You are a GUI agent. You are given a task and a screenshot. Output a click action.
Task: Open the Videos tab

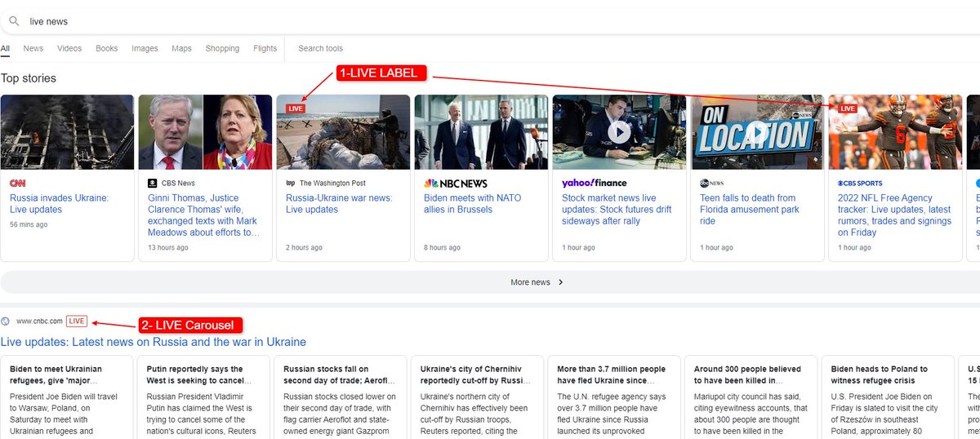tap(69, 48)
